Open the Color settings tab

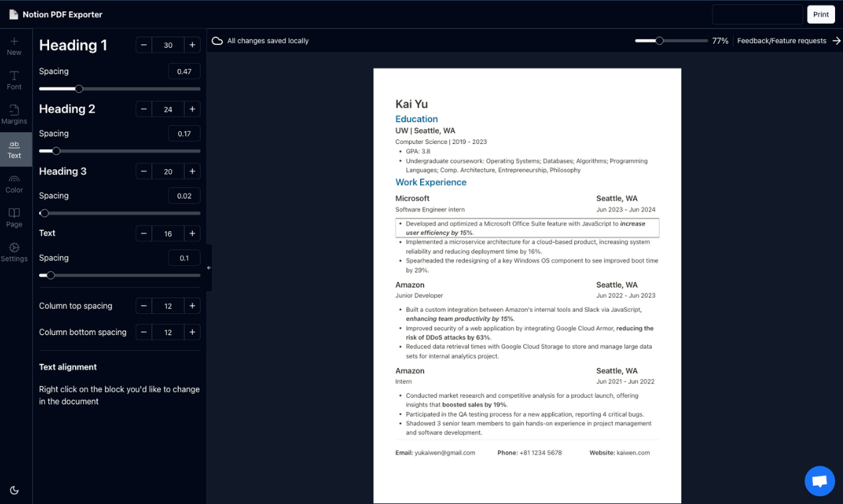click(x=14, y=184)
